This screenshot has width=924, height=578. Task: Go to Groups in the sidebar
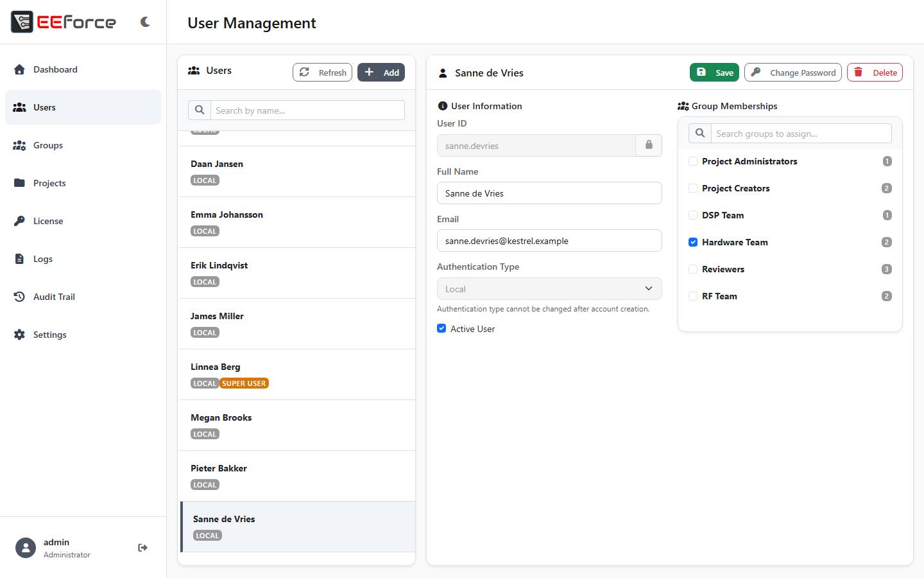coord(83,145)
